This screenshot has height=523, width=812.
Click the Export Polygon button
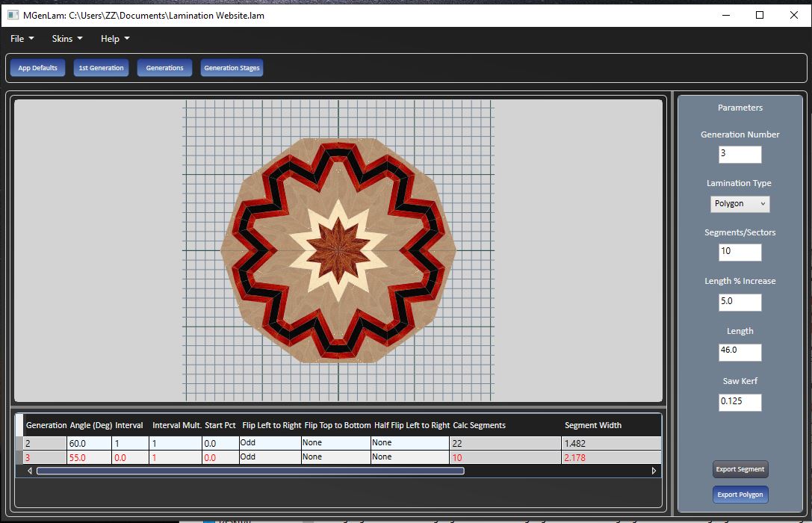[x=740, y=495]
